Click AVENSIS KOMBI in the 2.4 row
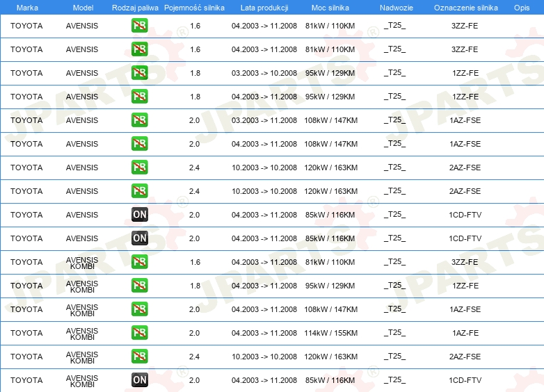This screenshot has width=544, height=392. point(82,357)
